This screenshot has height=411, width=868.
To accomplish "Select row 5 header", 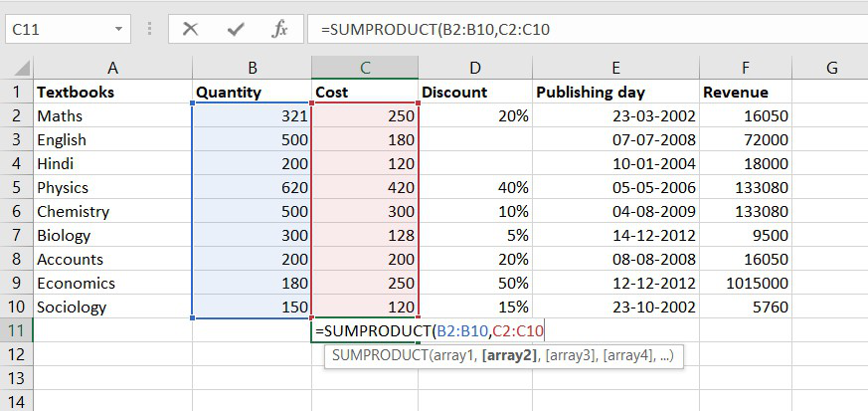I will pos(17,187).
